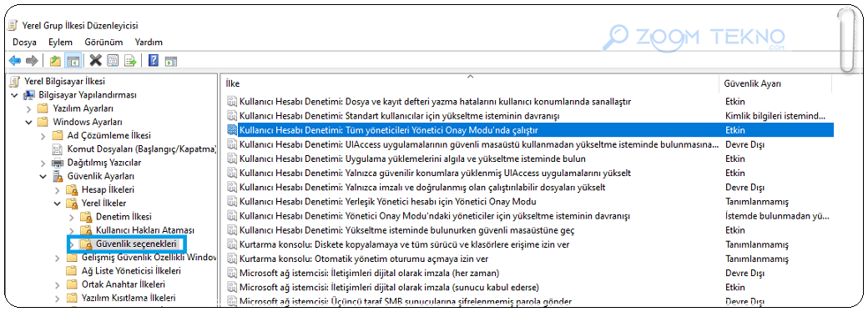
Task: Expand the Ortak Anahtar İlkeleri node
Action: (58, 285)
